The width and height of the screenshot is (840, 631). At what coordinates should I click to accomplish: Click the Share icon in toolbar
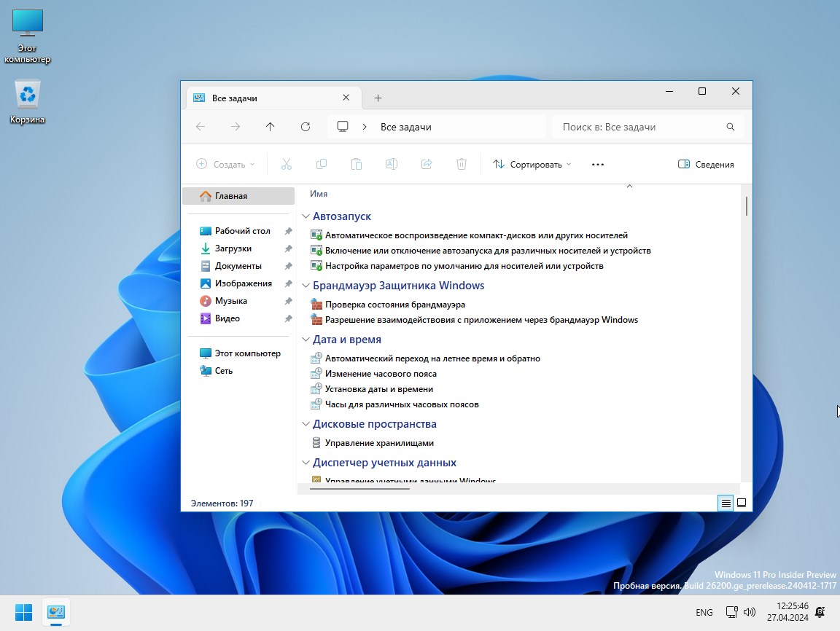click(x=427, y=164)
